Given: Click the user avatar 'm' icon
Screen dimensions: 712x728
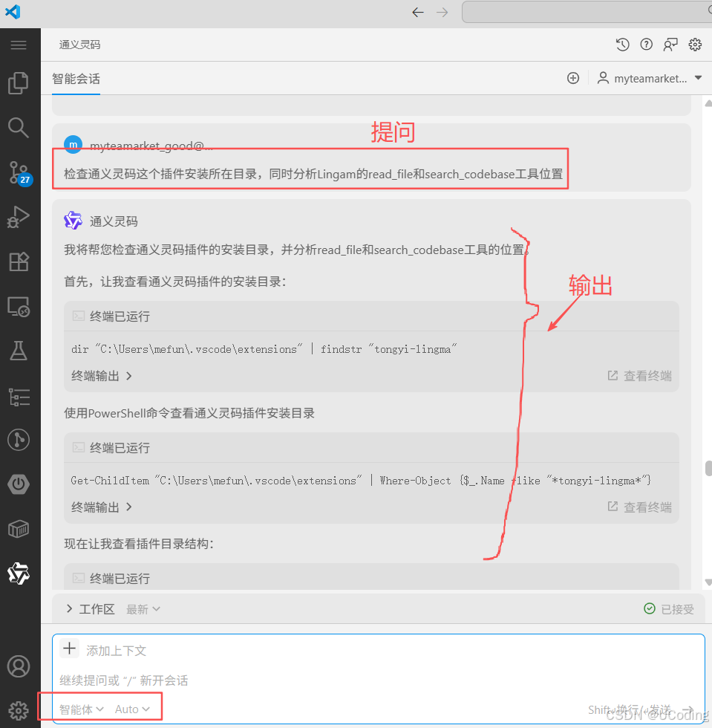Looking at the screenshot, I should [x=73, y=144].
